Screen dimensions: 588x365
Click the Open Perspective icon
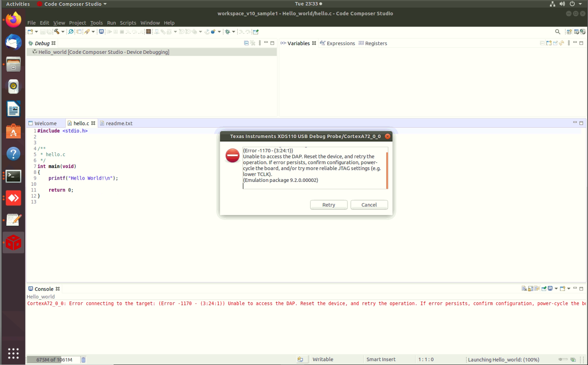pos(569,32)
